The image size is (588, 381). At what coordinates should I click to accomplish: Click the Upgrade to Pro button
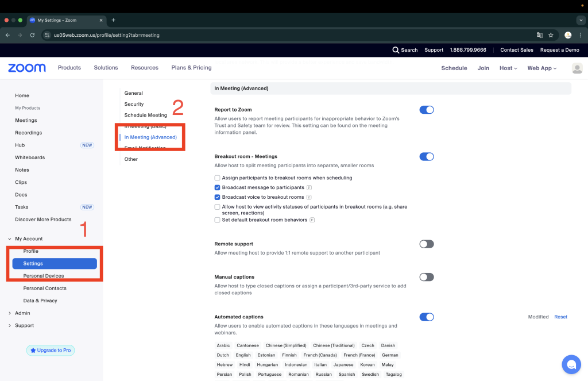(x=51, y=350)
